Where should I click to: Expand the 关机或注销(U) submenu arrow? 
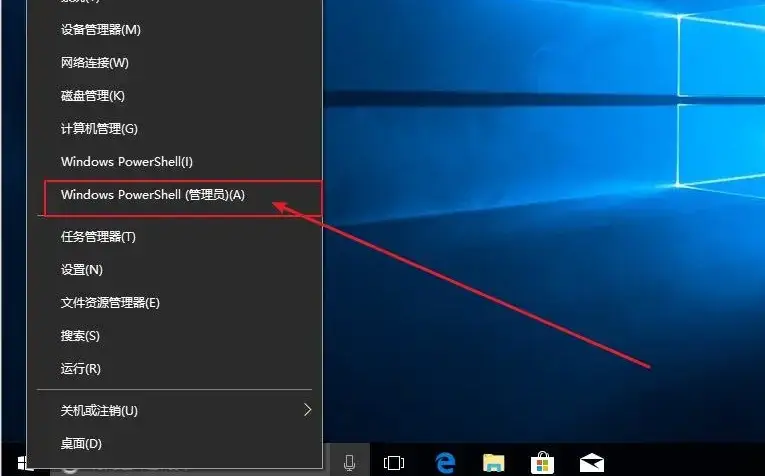point(307,410)
